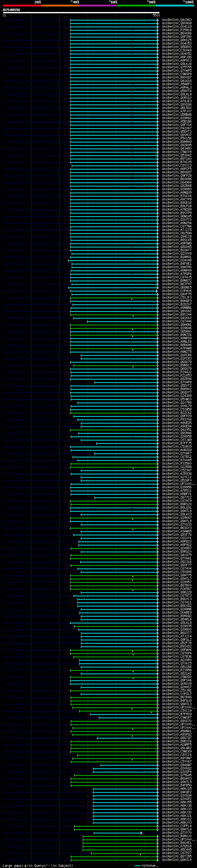Select hit label UniRef100_Q4KQP2
The width and height of the screenshot is (197, 868).
[x=177, y=792]
